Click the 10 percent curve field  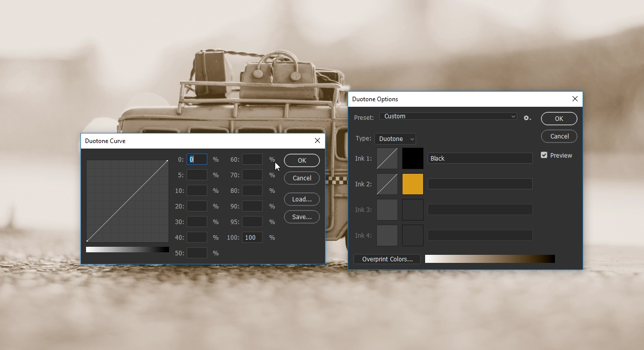tap(197, 191)
